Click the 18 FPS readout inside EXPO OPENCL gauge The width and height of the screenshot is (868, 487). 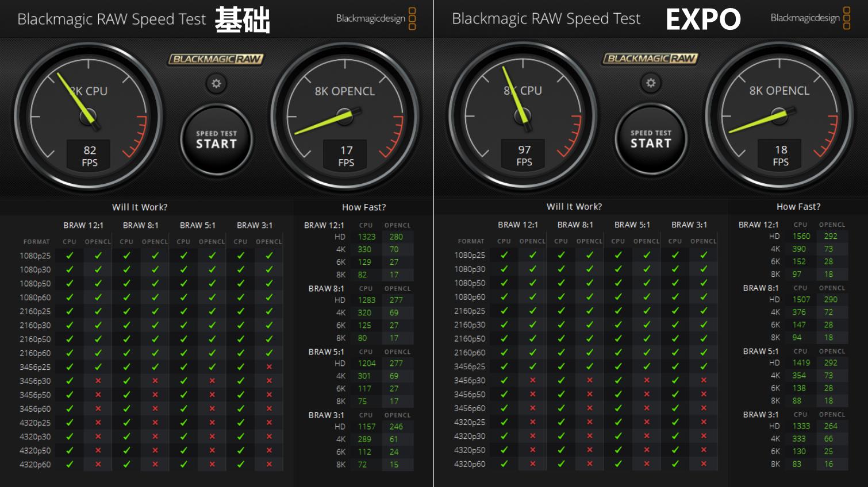click(781, 155)
